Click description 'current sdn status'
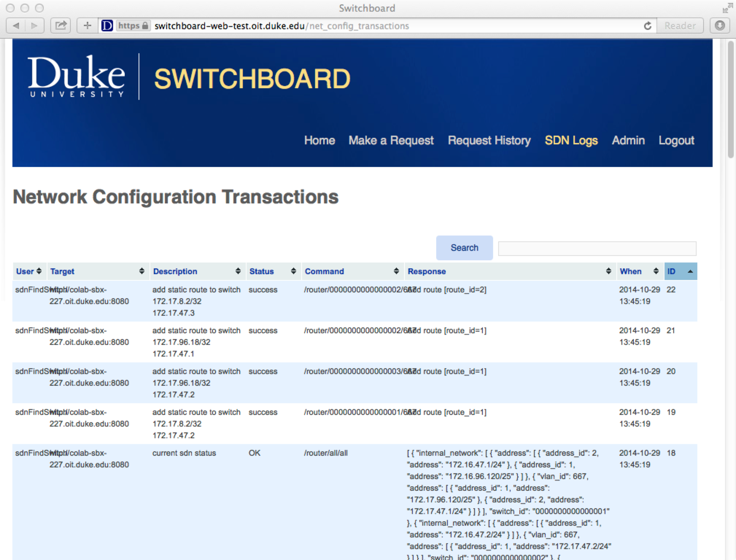 [184, 453]
